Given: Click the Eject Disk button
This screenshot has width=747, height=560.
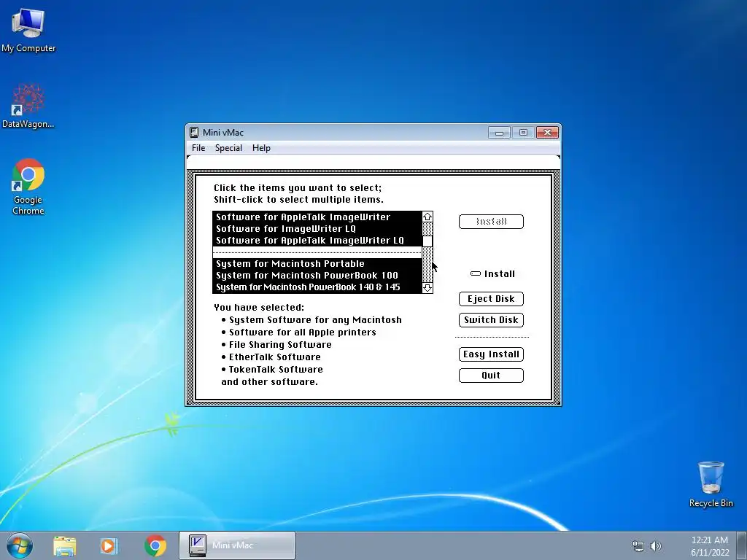Looking at the screenshot, I should tap(491, 298).
